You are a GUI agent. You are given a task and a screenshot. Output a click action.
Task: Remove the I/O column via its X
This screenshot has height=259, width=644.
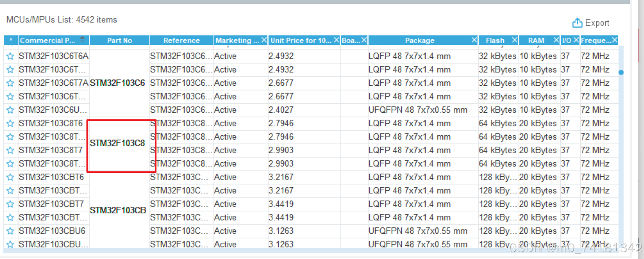(576, 40)
